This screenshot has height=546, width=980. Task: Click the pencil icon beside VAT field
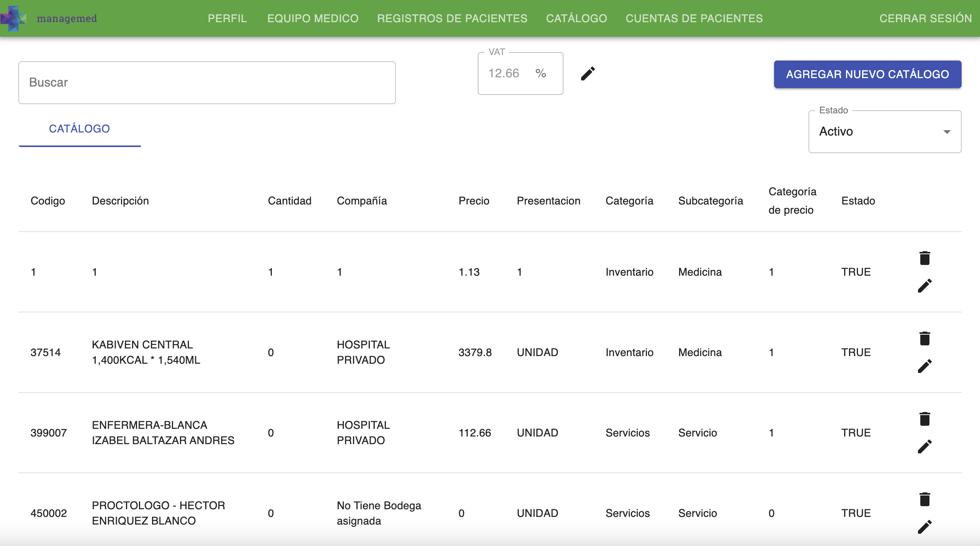(x=588, y=74)
